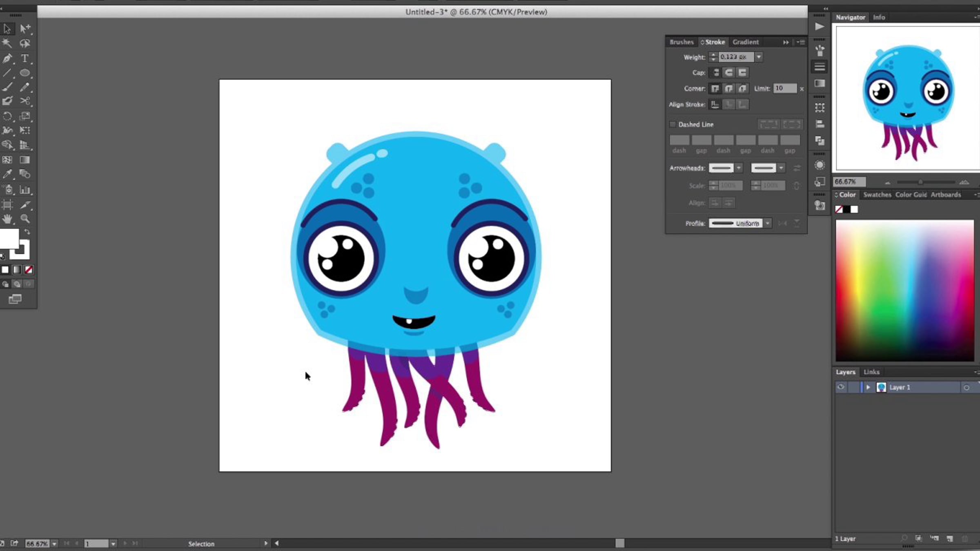Select the Type tool
The height and width of the screenshot is (551, 980).
24,58
